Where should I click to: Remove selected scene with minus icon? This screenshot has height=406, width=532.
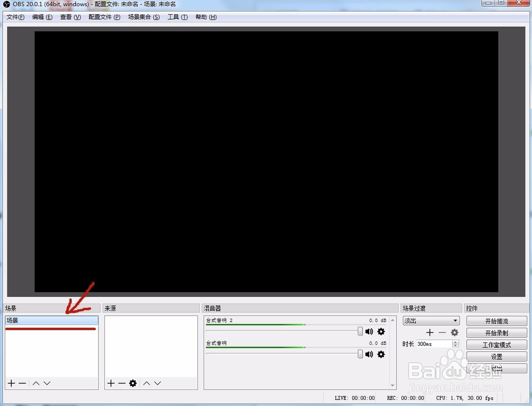[22, 383]
